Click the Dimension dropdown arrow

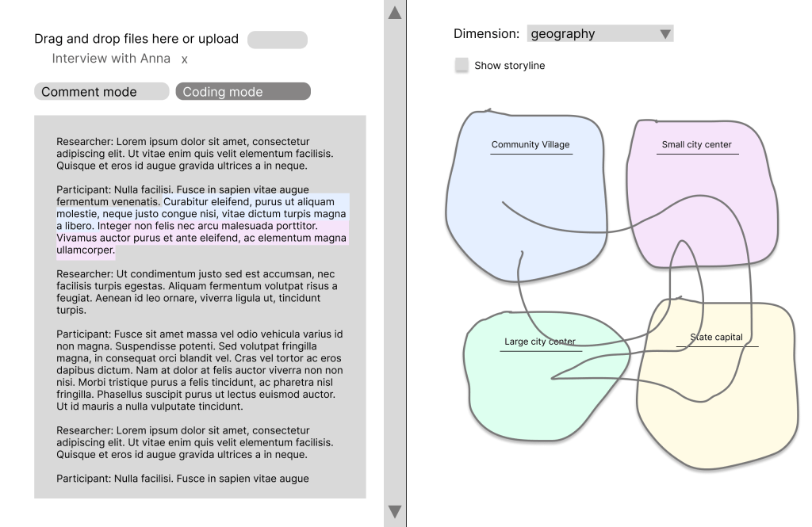[x=665, y=34]
